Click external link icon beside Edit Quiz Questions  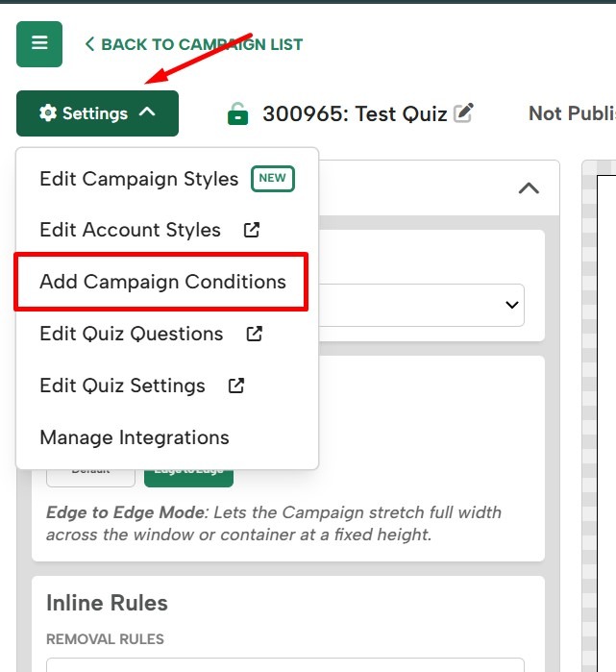pos(255,335)
